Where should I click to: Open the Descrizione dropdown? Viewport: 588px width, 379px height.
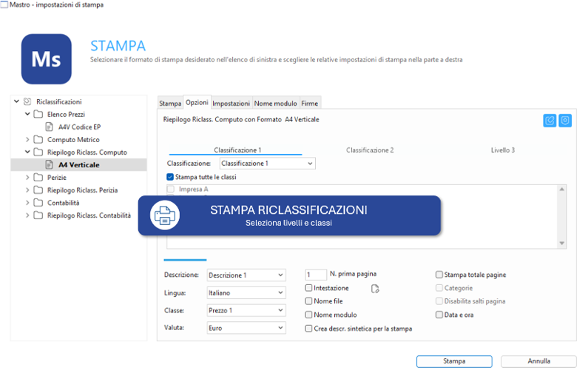click(x=246, y=275)
